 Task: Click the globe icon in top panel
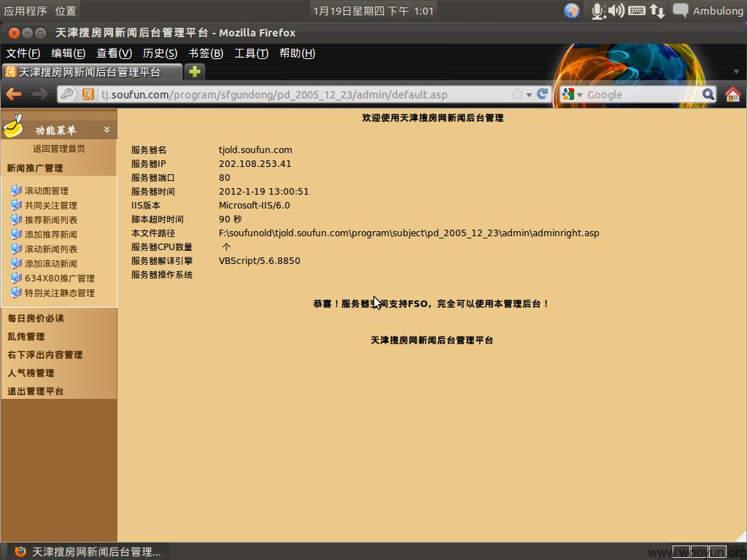click(572, 10)
